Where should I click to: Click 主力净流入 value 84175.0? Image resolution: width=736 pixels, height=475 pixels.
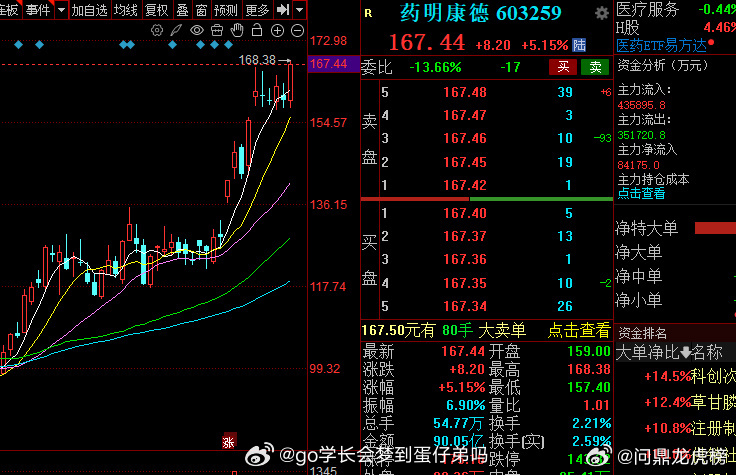pos(638,165)
